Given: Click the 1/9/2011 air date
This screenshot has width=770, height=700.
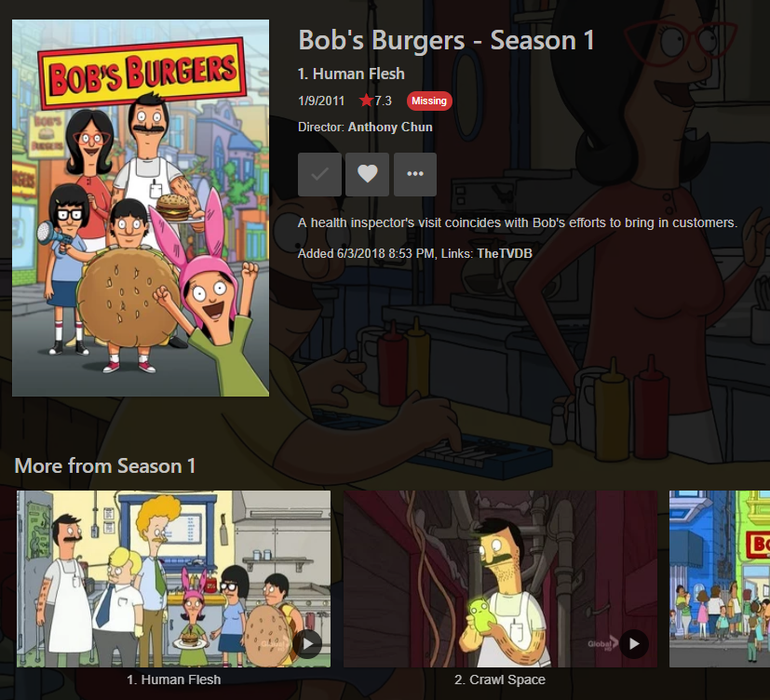Looking at the screenshot, I should 321,101.
